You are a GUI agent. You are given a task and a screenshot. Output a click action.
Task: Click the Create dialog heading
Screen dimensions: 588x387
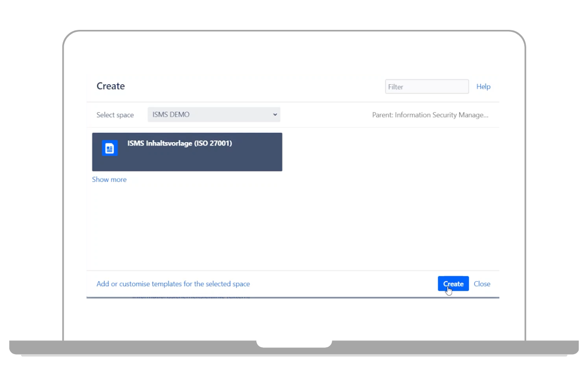111,86
